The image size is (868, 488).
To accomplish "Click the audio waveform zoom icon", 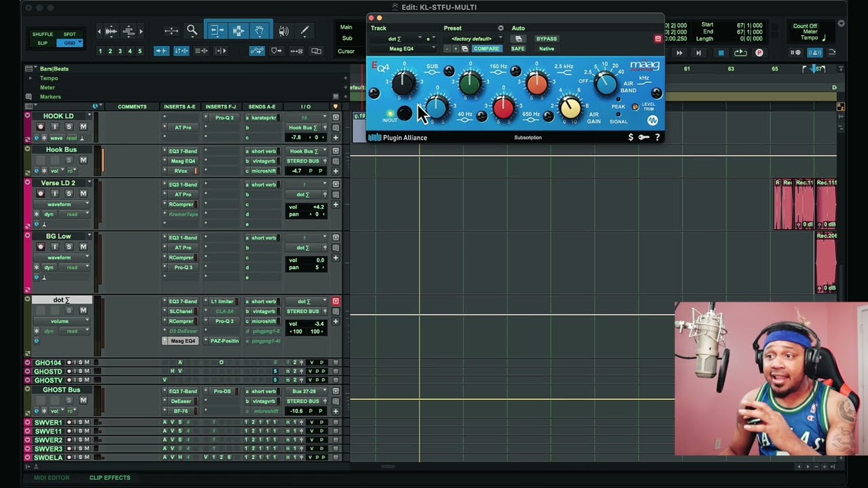I will click(x=111, y=30).
